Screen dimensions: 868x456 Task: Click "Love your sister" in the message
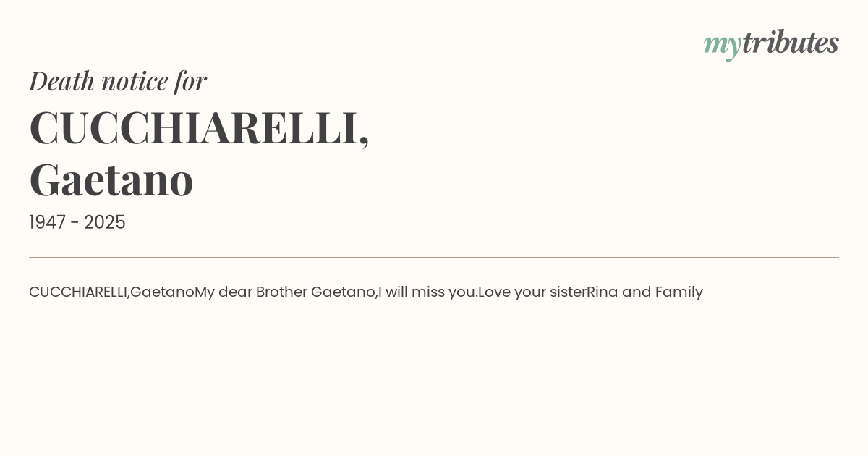point(532,292)
